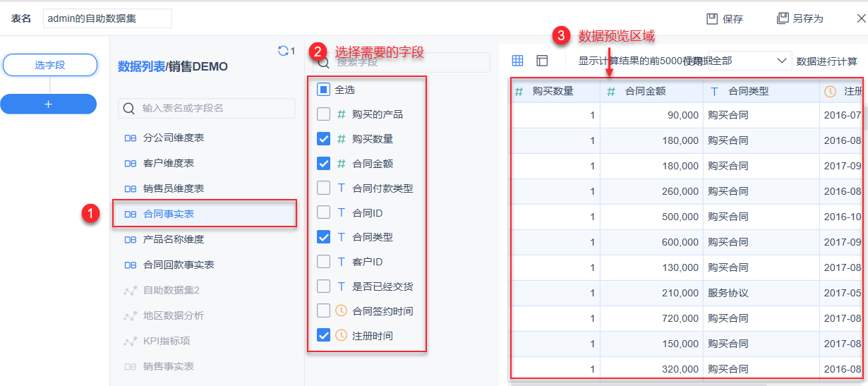This screenshot has width=868, height=386.
Task: Uncheck the 合同金额 field checkbox
Action: coord(324,164)
